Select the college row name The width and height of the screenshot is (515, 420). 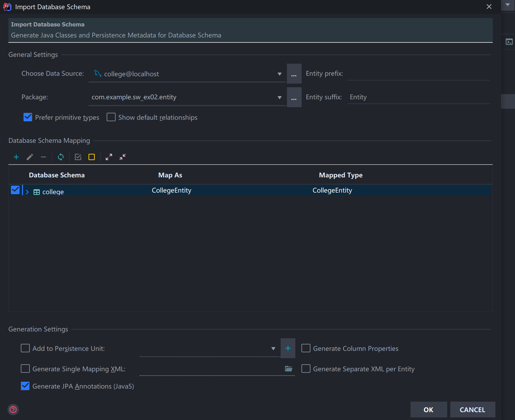[x=53, y=192]
